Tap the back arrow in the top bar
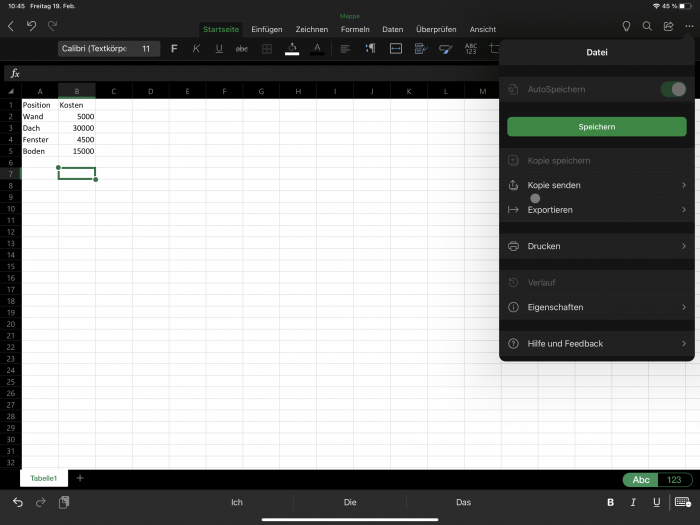 coord(11,26)
